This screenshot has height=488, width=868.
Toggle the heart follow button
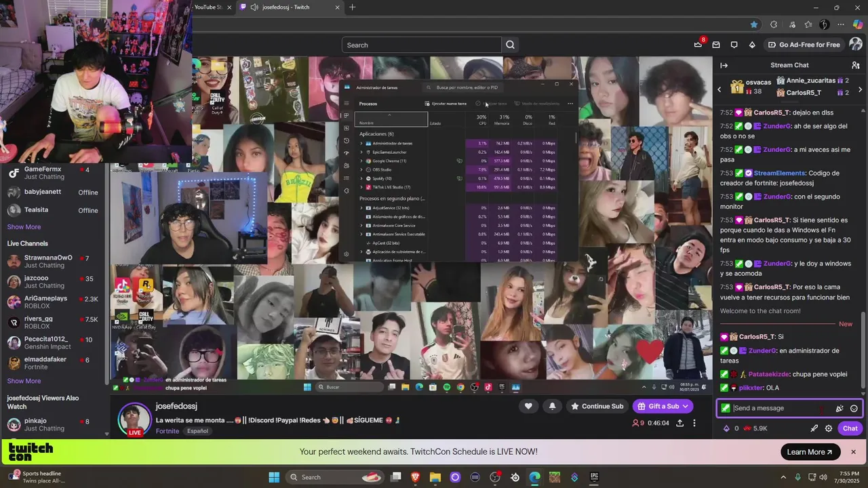point(528,406)
